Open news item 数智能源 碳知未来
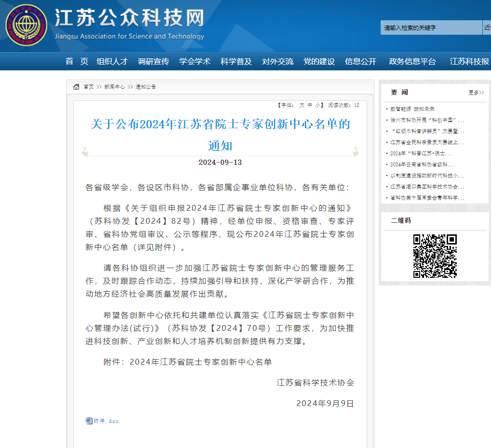 click(412, 109)
